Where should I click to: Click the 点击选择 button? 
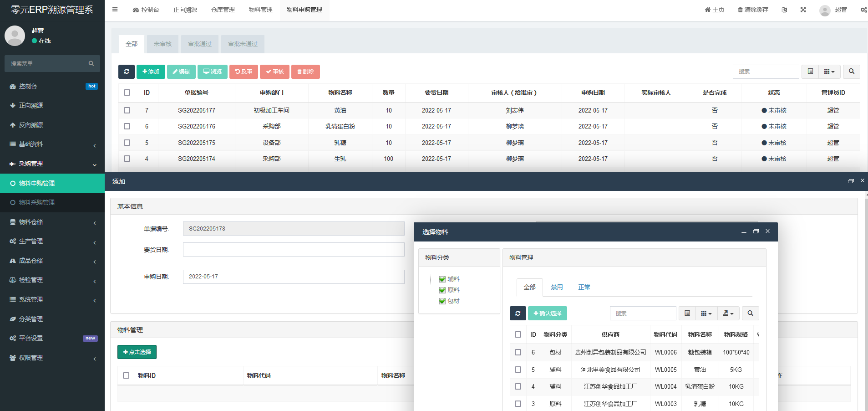137,352
